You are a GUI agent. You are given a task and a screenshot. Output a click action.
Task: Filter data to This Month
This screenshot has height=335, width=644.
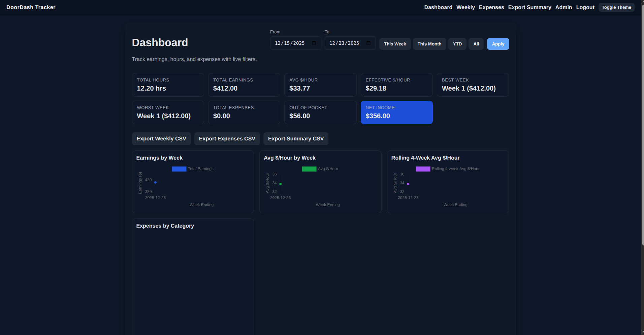click(x=429, y=44)
